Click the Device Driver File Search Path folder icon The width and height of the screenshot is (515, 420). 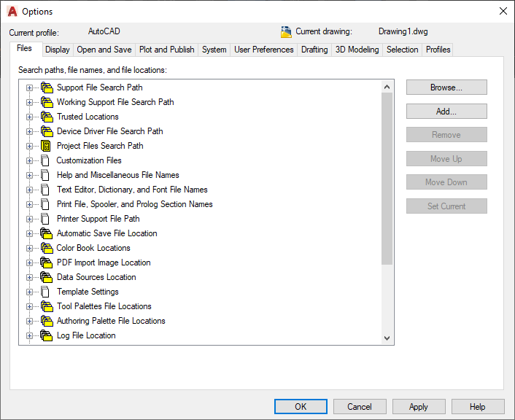[x=47, y=131]
